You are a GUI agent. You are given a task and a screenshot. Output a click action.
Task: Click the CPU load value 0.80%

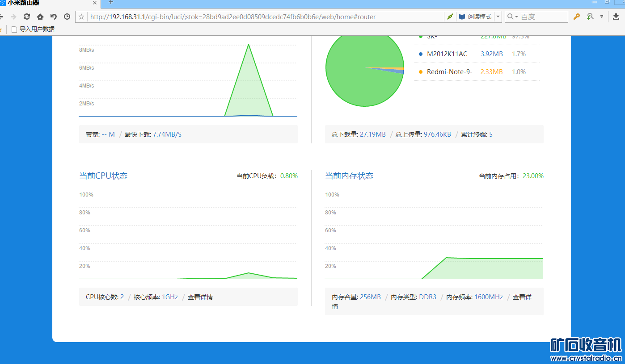pyautogui.click(x=289, y=176)
